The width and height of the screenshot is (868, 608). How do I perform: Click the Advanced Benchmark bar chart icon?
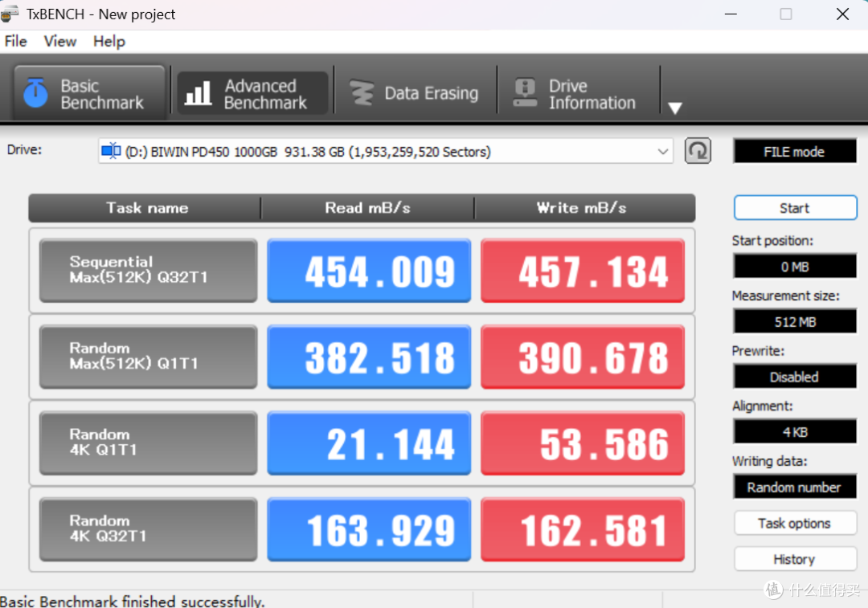pyautogui.click(x=198, y=93)
